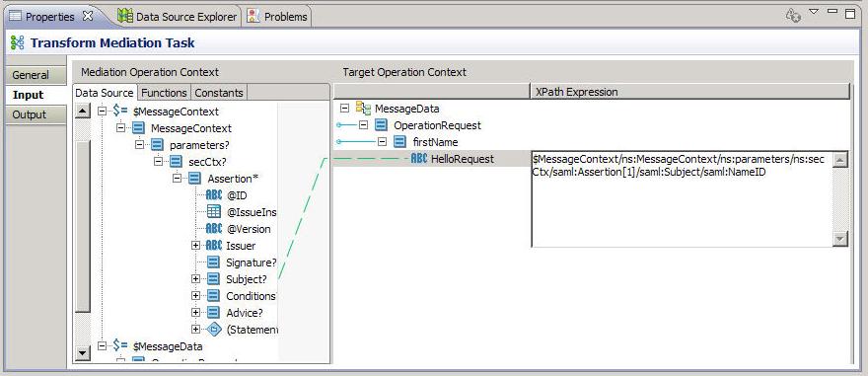This screenshot has width=868, height=376.
Task: Collapse the secCtx? node
Action: (x=159, y=162)
